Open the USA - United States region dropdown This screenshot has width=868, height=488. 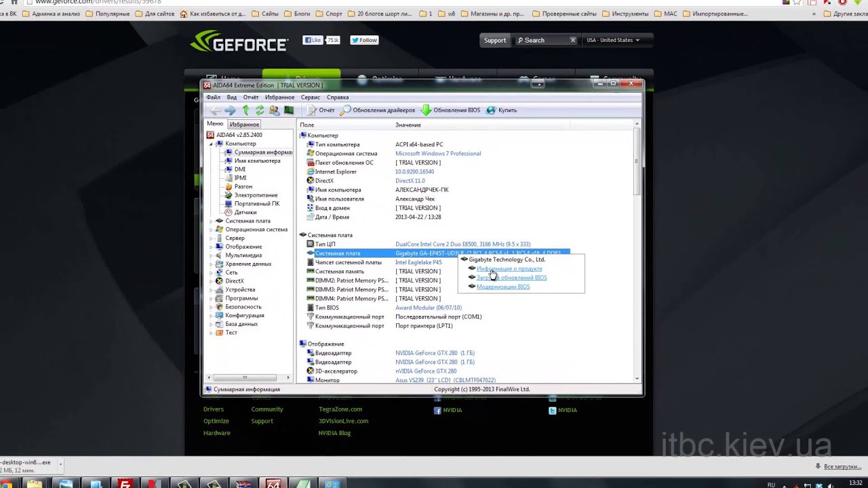(x=613, y=40)
